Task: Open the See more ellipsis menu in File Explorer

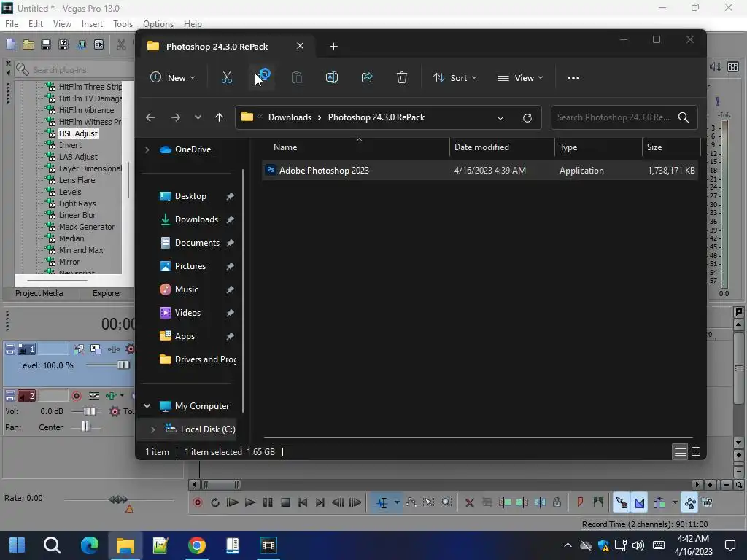Action: (x=573, y=77)
